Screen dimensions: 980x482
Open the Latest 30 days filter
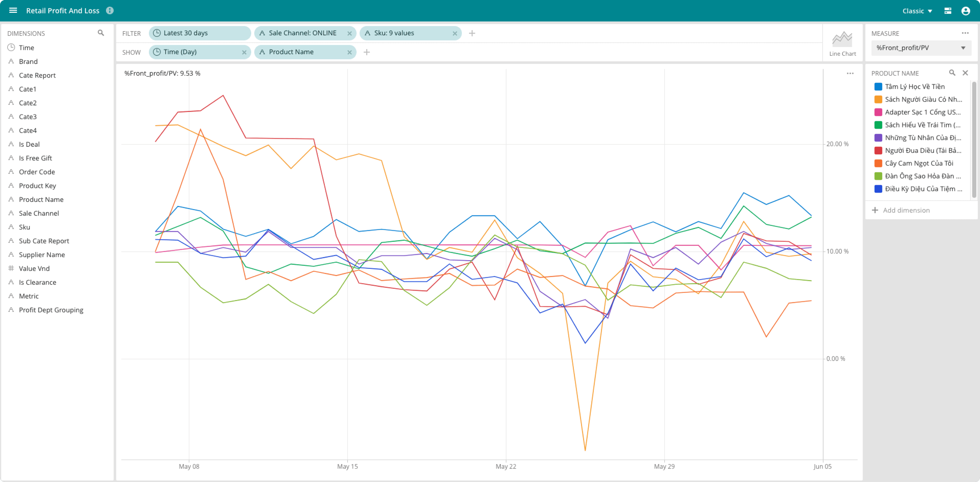pyautogui.click(x=200, y=33)
